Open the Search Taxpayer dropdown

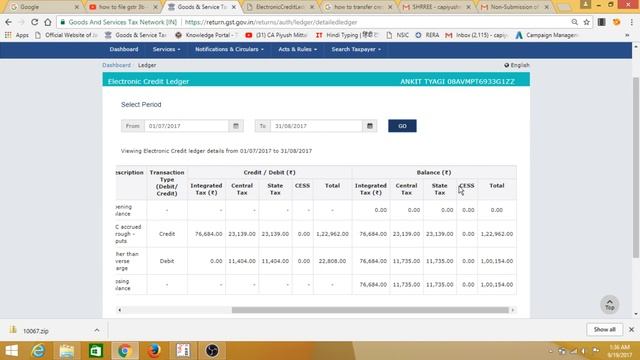click(x=356, y=49)
